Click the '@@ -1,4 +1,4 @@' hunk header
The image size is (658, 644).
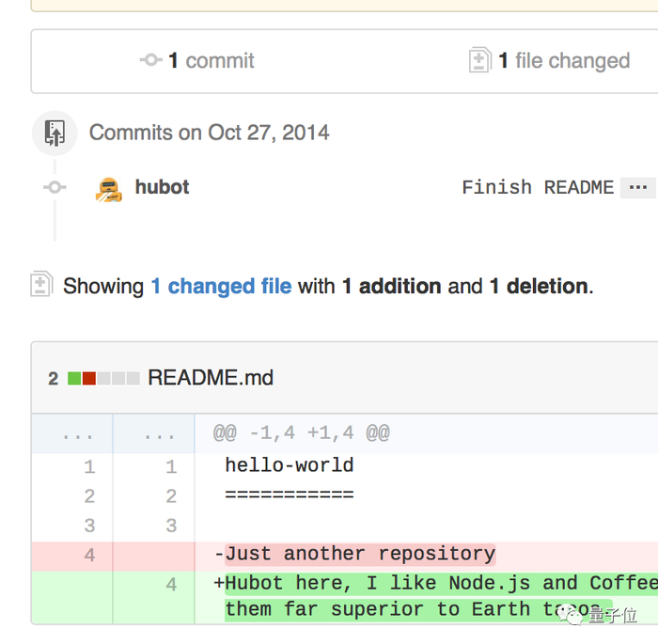(x=301, y=433)
